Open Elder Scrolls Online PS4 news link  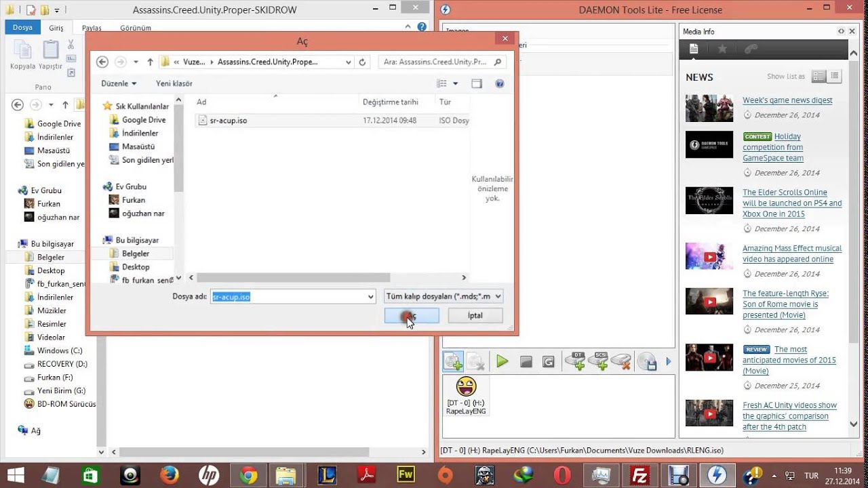tap(792, 203)
